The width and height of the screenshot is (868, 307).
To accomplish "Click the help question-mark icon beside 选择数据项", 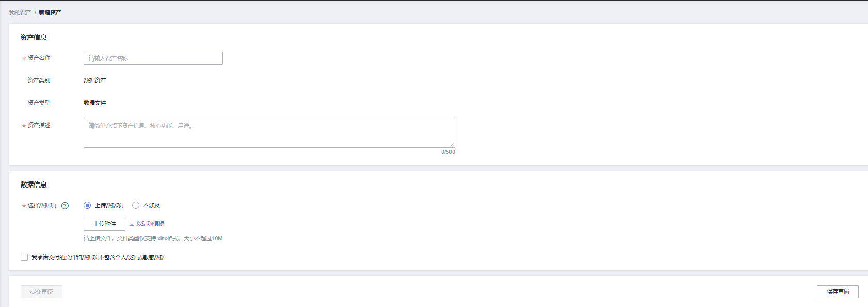I will (x=65, y=206).
